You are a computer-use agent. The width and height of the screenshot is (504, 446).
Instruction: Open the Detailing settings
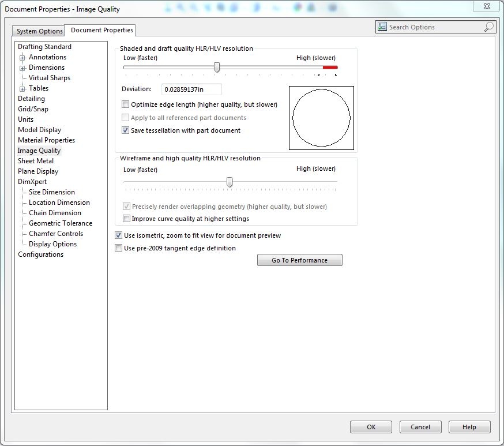(31, 99)
